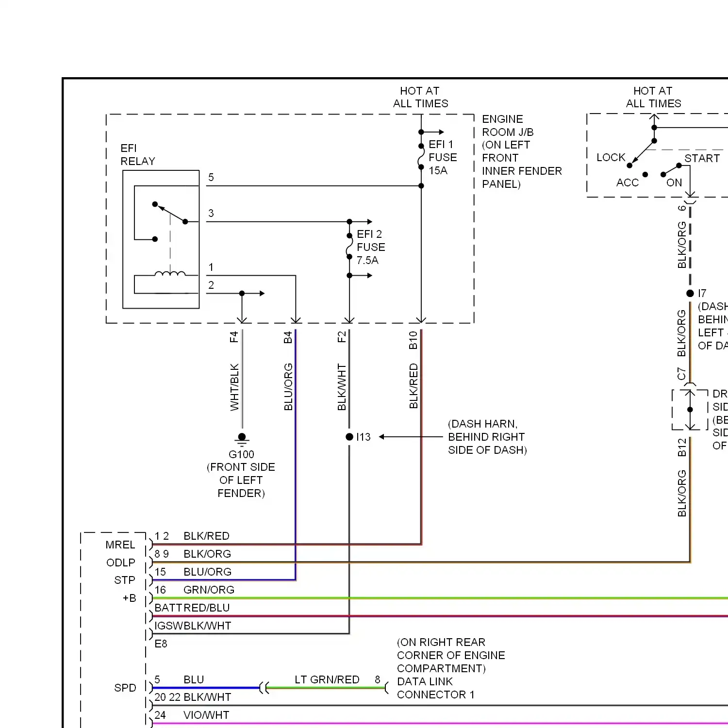The image size is (728, 728).
Task: Click connector pin label B12
Action: coord(682,447)
